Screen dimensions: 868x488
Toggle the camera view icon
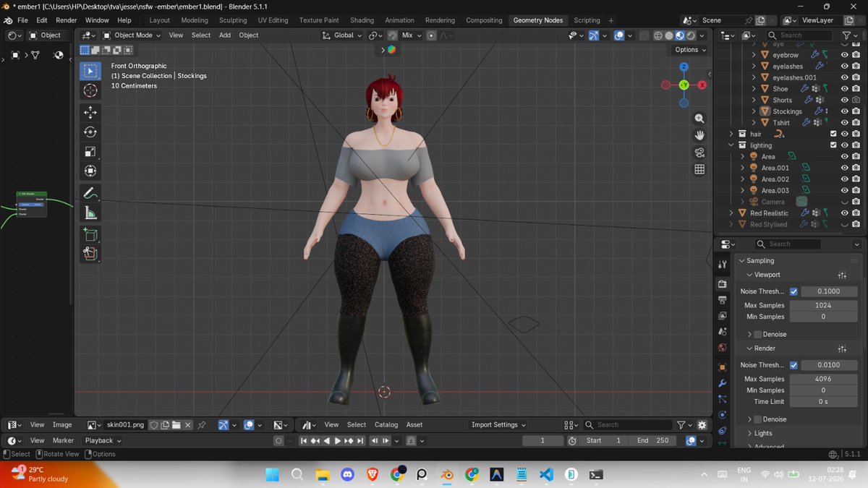(x=699, y=153)
